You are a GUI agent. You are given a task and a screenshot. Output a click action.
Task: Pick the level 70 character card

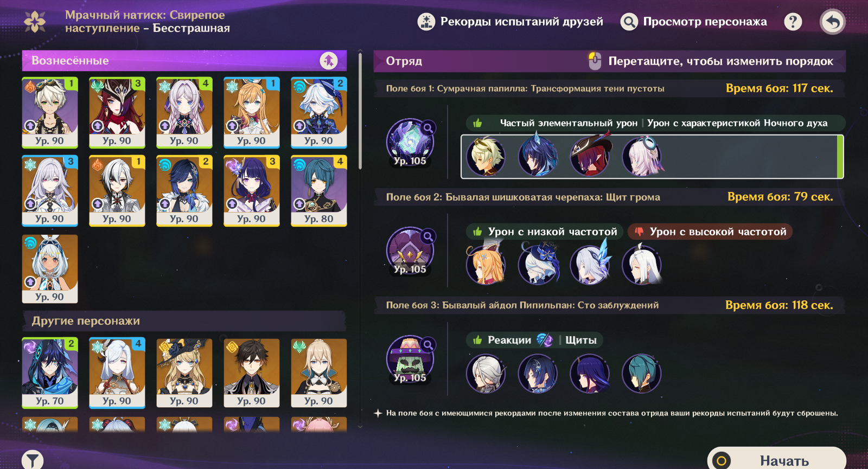pyautogui.click(x=50, y=373)
